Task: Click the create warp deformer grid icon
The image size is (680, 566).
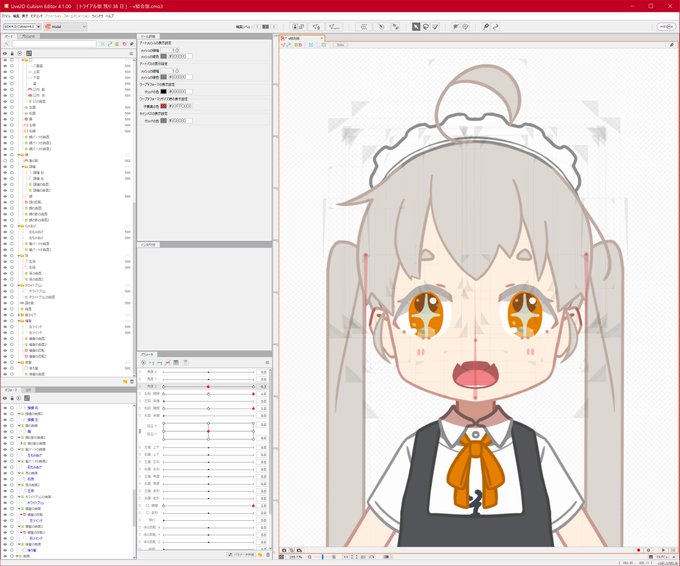Action: pyautogui.click(x=363, y=26)
